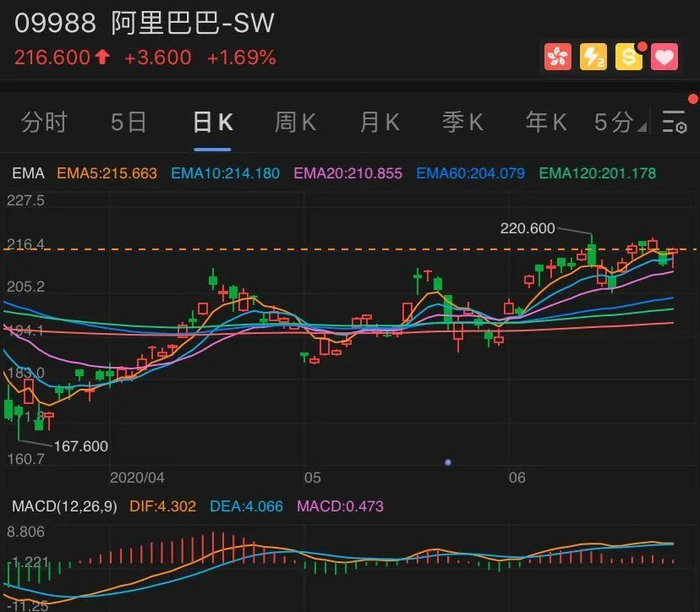
Task: Tap the red up-arrow beside price 216.600
Action: pyautogui.click(x=103, y=57)
